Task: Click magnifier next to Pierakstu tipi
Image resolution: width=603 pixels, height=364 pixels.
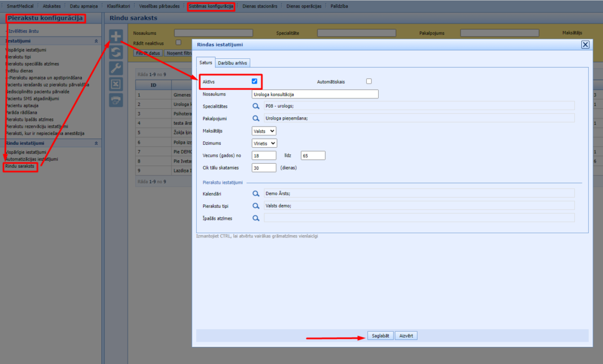Action: point(256,206)
